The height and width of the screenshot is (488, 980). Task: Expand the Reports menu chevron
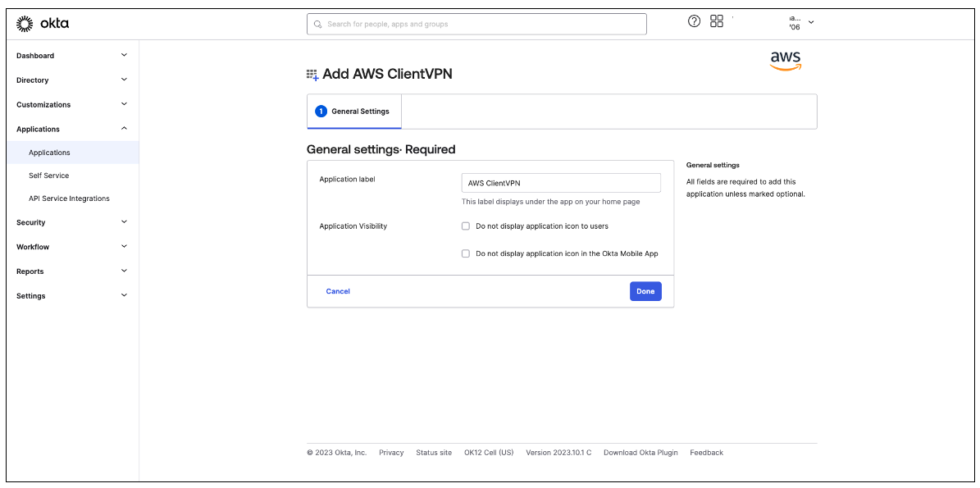124,271
